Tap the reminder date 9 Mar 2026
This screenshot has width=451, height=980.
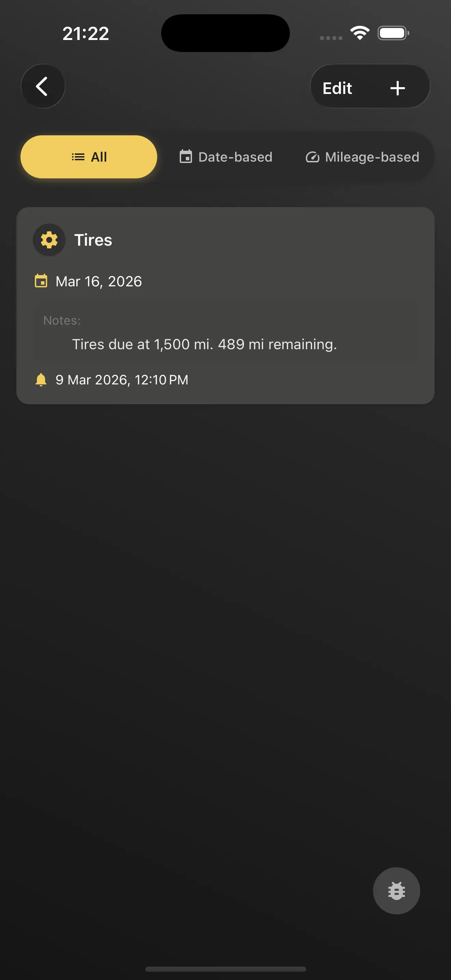pos(122,379)
